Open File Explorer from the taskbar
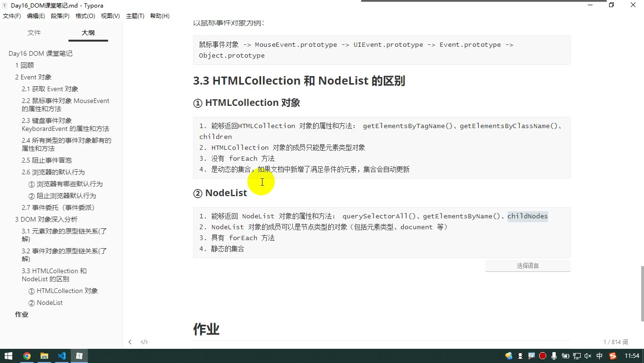644x363 pixels. pyautogui.click(x=44, y=356)
